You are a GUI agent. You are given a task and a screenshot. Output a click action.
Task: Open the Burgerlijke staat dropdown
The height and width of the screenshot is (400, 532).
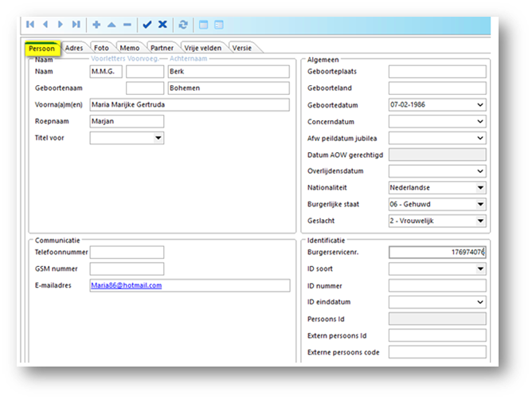[x=480, y=204]
